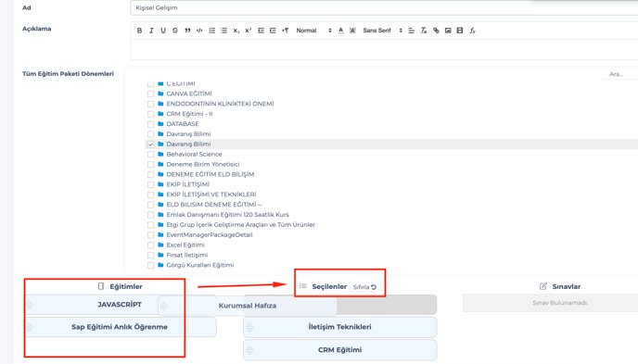Screen dimensions: 638x364
Task: Insert a code block
Action: (199, 31)
